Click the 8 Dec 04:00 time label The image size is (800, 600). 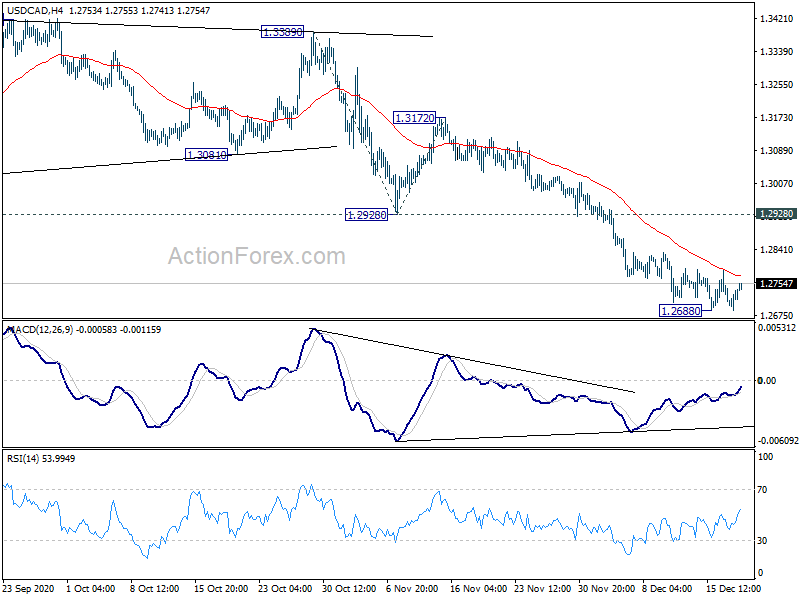(667, 588)
